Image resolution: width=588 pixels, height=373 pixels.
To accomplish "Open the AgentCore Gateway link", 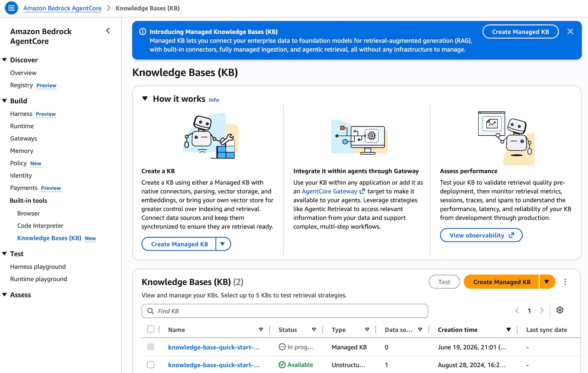I will coord(329,191).
